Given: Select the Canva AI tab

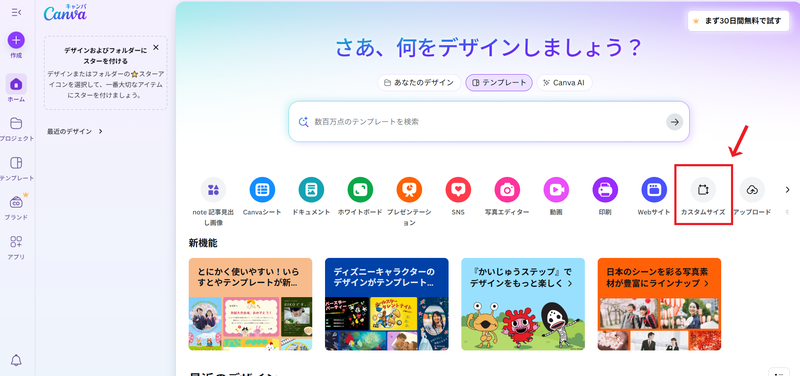Looking at the screenshot, I should (x=564, y=83).
